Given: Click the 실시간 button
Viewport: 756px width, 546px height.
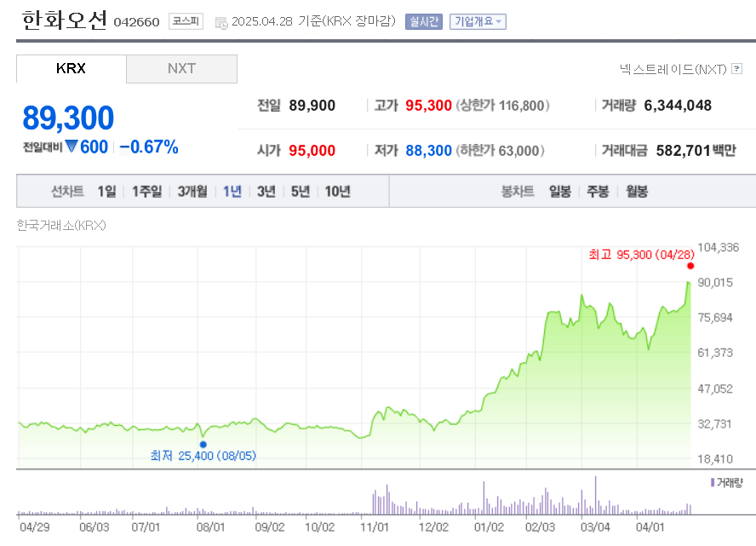Looking at the screenshot, I should tap(424, 21).
